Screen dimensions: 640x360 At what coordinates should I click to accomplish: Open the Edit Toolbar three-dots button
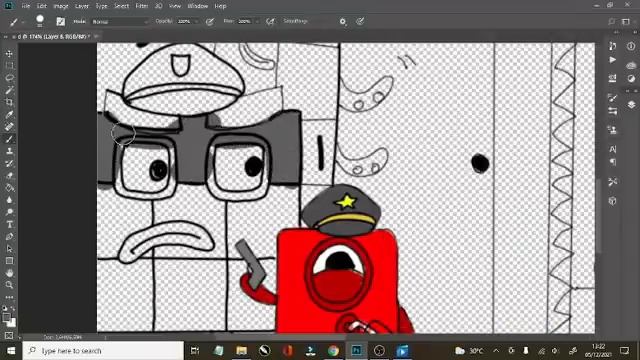(x=9, y=297)
